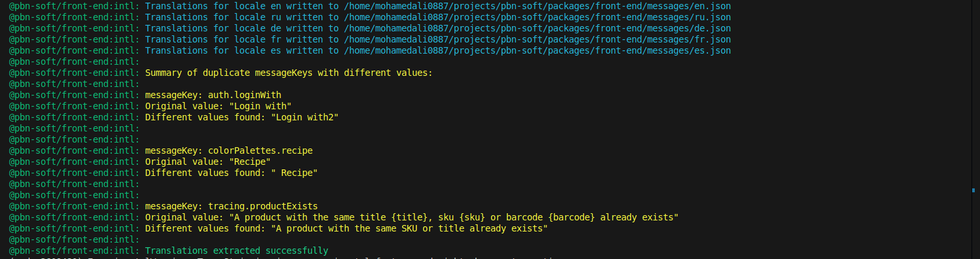Click the 'messageKey: colorPalettes.recipe' text
980x259 pixels.
(x=229, y=150)
